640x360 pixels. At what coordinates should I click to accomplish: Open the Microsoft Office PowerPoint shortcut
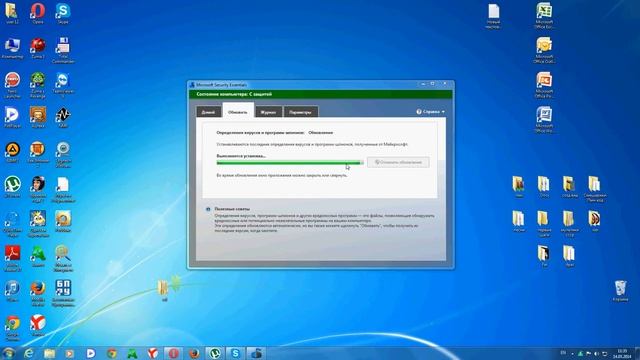click(x=544, y=85)
